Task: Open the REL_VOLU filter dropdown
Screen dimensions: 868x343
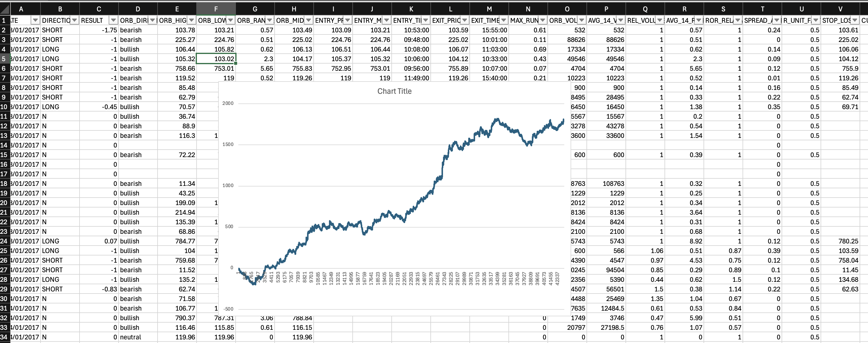Action: click(659, 20)
